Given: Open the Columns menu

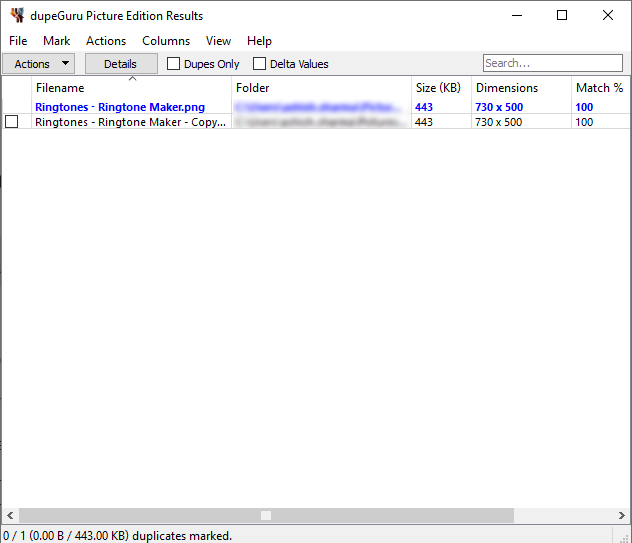Looking at the screenshot, I should 166,41.
